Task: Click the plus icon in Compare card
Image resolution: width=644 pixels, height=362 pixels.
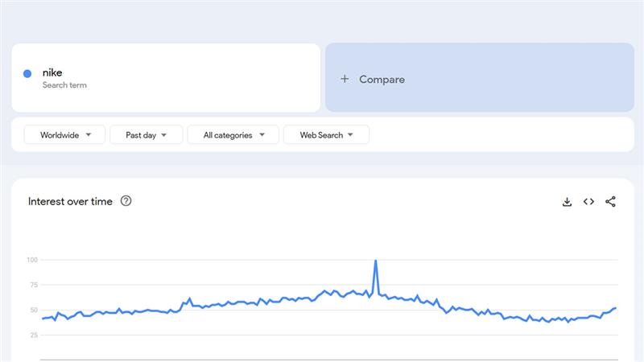Action: pos(345,79)
